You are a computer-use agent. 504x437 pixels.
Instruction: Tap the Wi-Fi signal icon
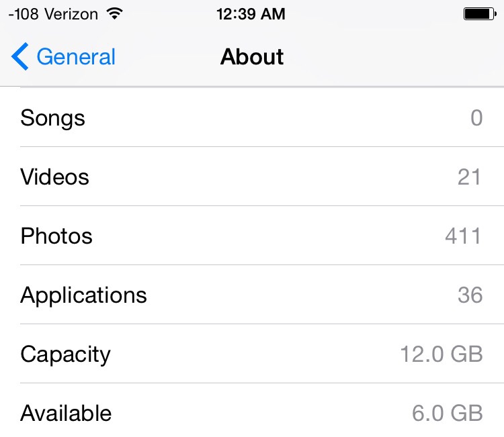coord(114,14)
